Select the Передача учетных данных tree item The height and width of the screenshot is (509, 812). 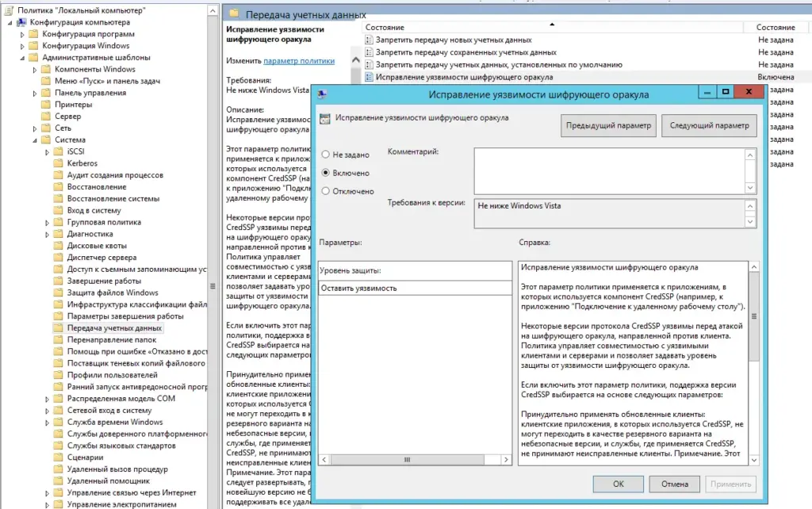point(114,328)
